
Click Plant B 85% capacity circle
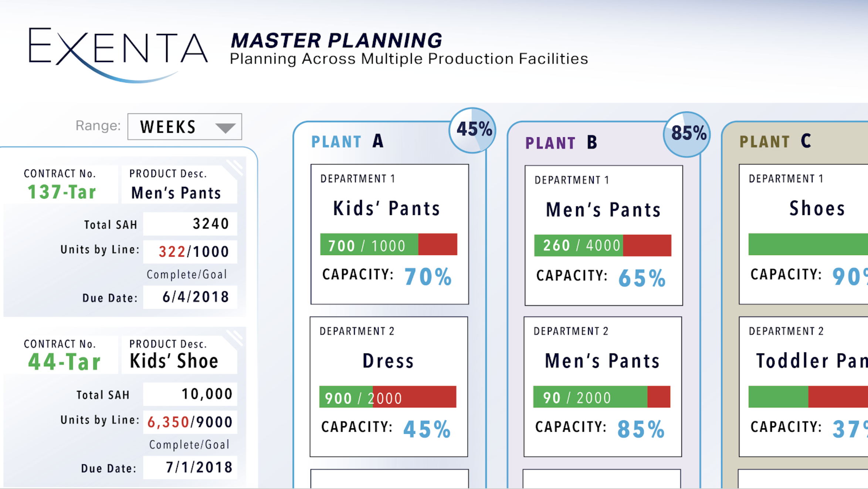[686, 134]
